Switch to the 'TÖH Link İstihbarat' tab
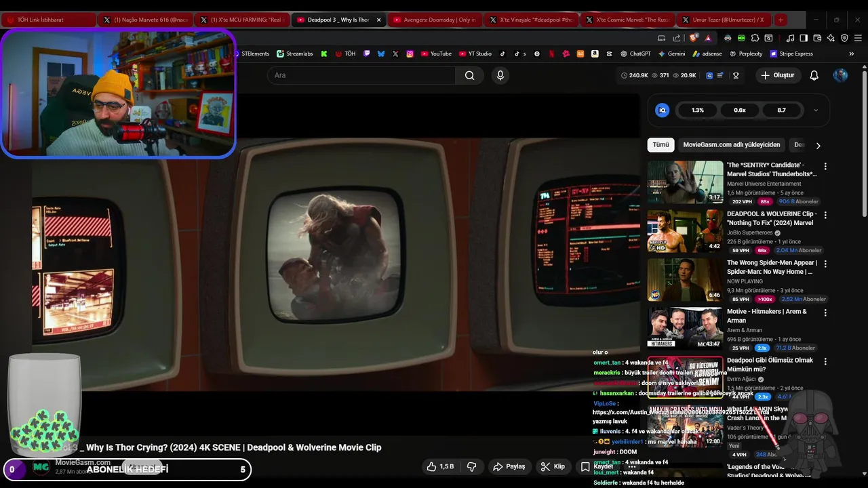This screenshot has height=488, width=868. [x=48, y=20]
